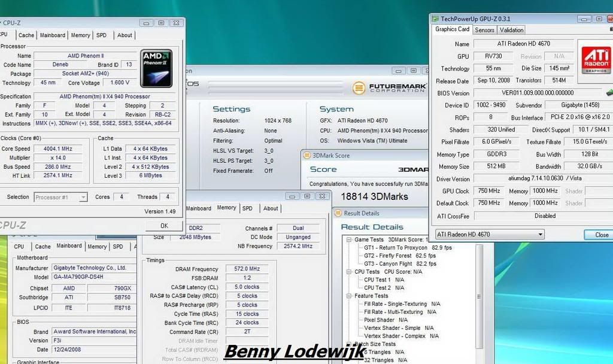Click the Result Details vertical scrollbar

(x=479, y=296)
